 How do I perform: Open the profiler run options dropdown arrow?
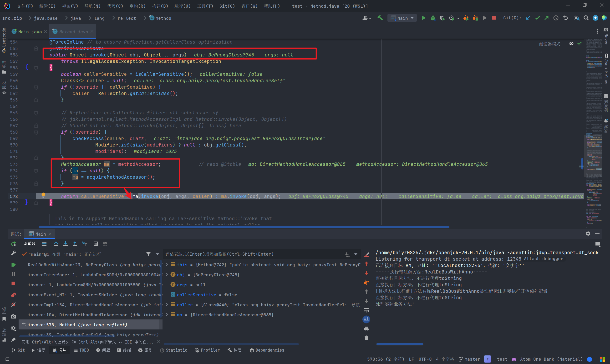pyautogui.click(x=458, y=18)
